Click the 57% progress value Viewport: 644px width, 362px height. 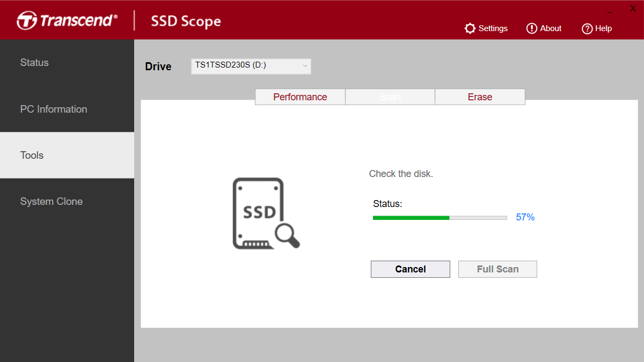tap(525, 217)
